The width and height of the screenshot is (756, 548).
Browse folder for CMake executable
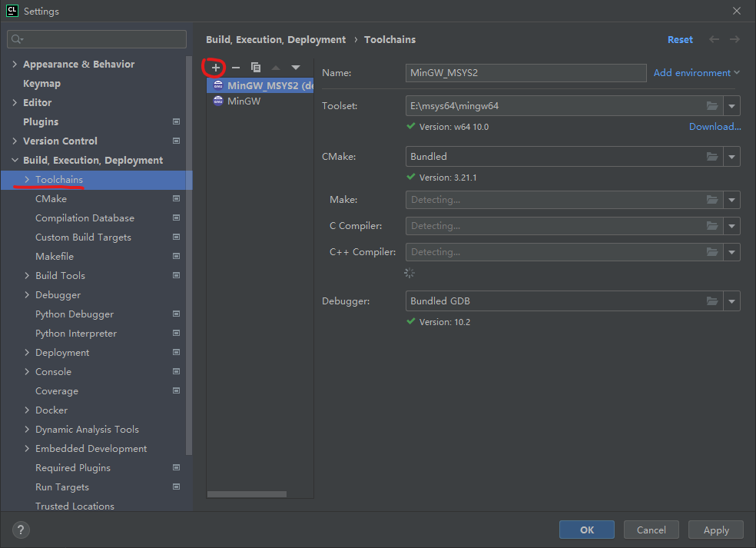(x=712, y=156)
